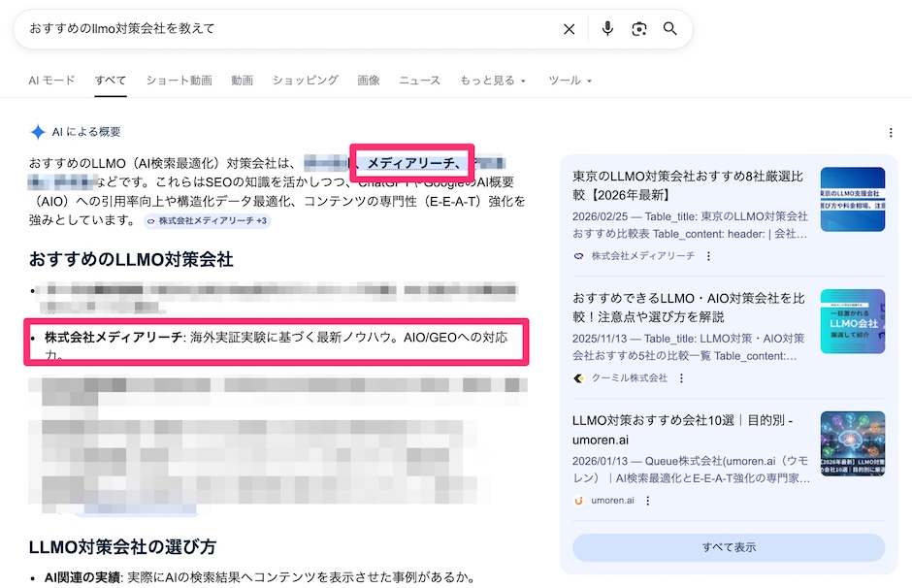Click the 東京のLLMO支援会社 thumbnail image
Image resolution: width=912 pixels, height=588 pixels.
(x=853, y=200)
